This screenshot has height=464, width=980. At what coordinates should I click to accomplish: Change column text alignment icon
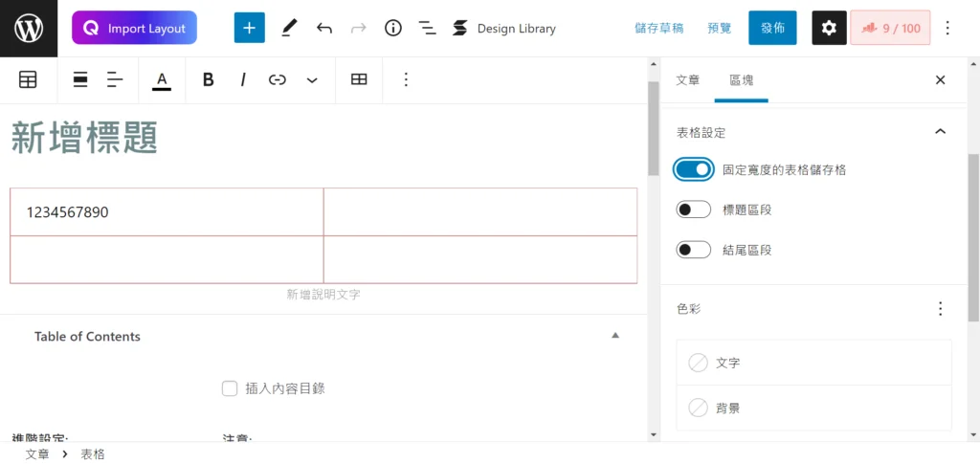click(115, 80)
